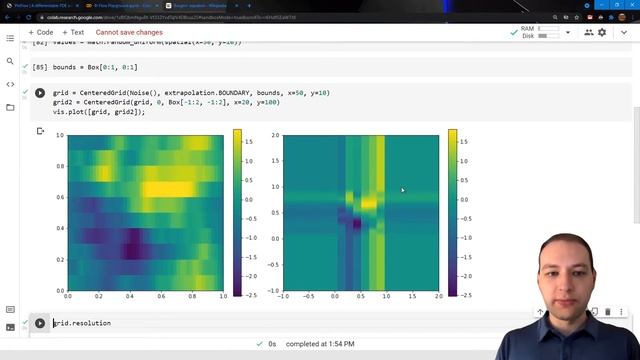
Task: Click the vis.plot([grid, grid2]) line
Action: 99,112
